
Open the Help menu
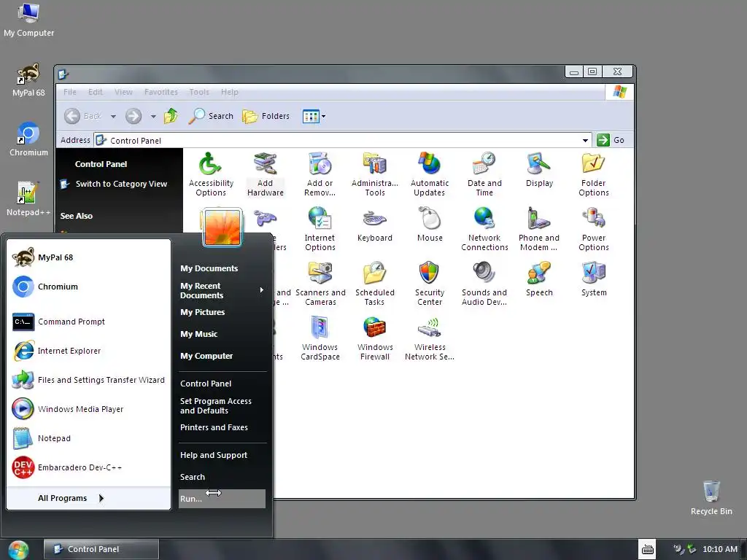pyautogui.click(x=229, y=92)
